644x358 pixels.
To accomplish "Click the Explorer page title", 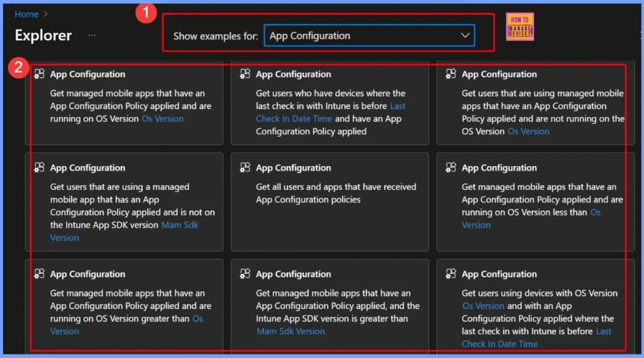I will click(x=43, y=35).
